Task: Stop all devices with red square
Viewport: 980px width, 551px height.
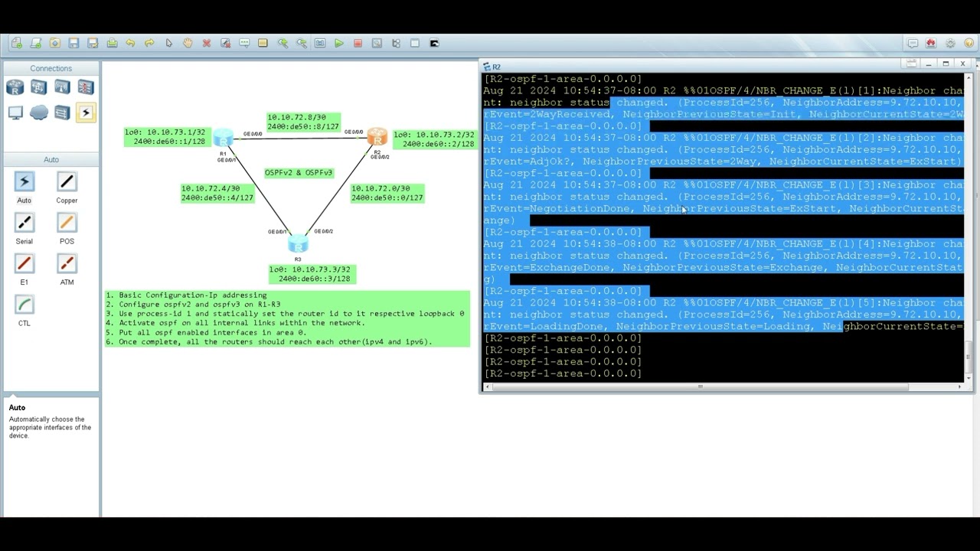Action: (358, 44)
